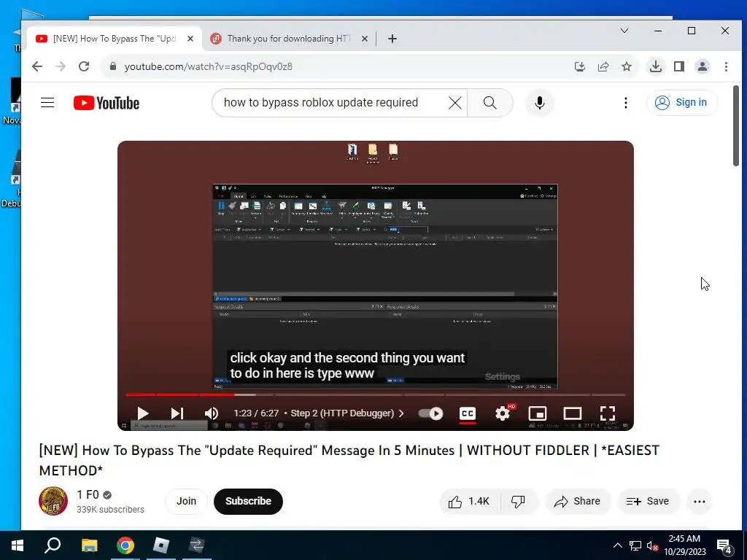Viewport: 747px width, 560px height.
Task: Click the magnifier search button
Action: tap(489, 102)
